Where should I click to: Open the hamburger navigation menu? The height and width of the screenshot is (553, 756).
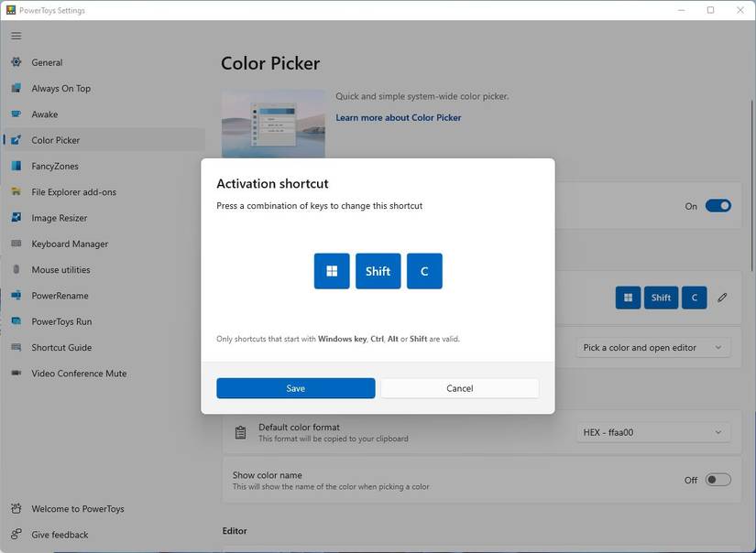tap(16, 36)
